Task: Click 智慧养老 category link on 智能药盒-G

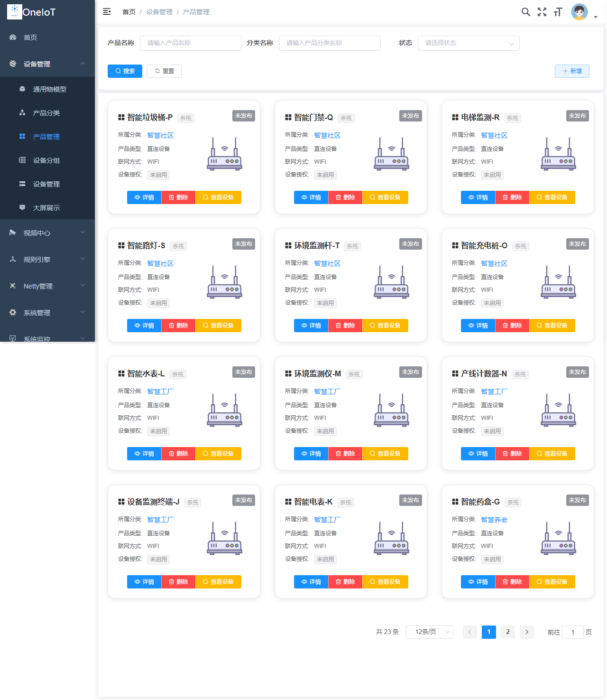Action: tap(494, 520)
